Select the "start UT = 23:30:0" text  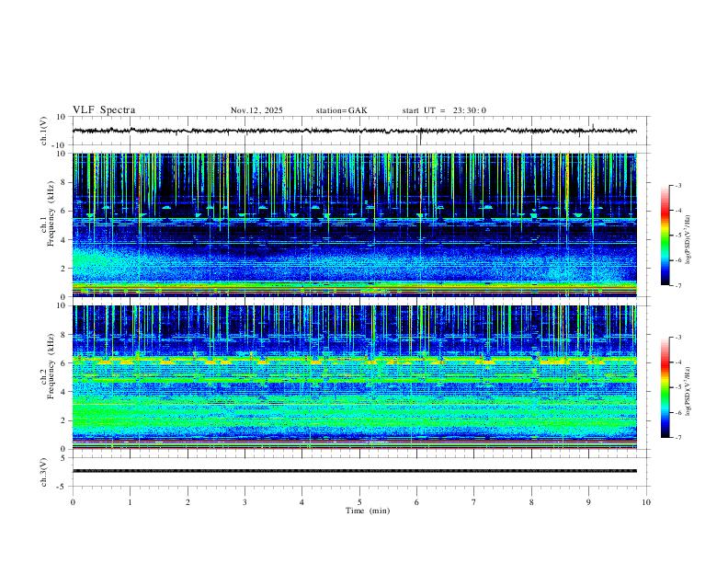444,110
